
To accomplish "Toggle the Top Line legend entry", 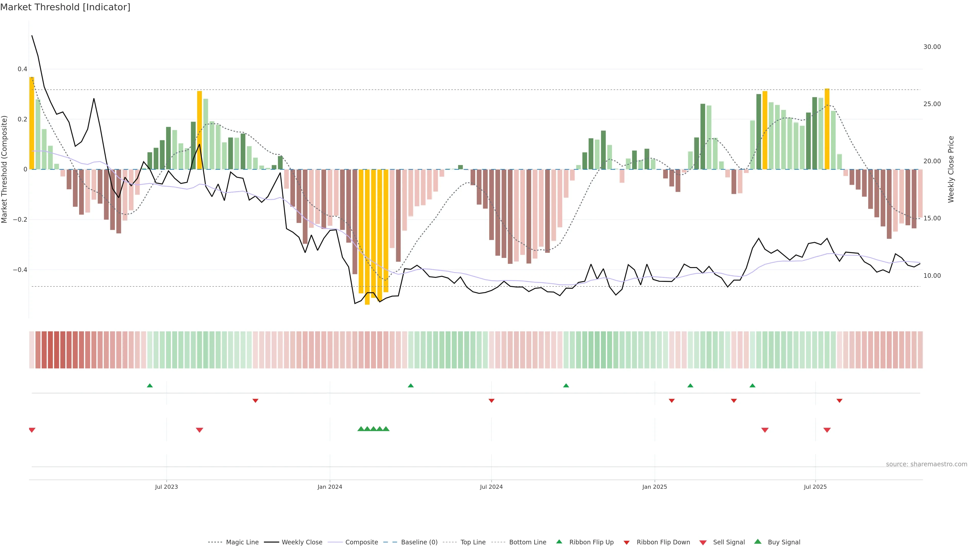I will click(473, 542).
